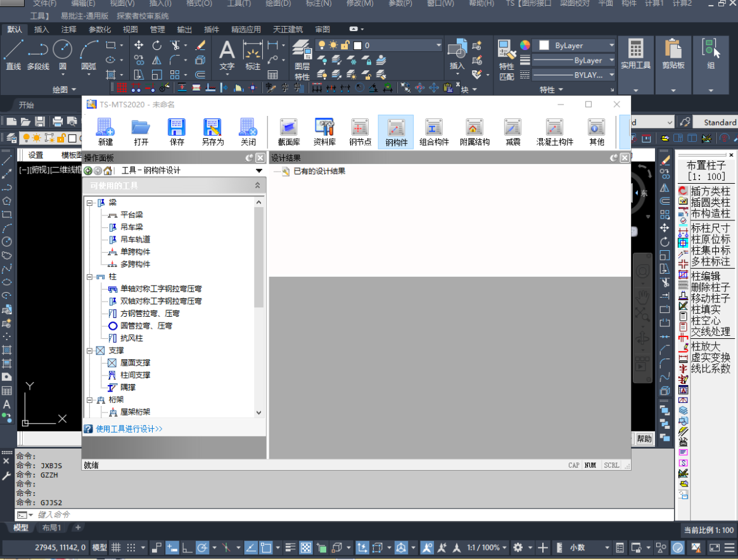Click the 帮助 button
This screenshot has width=738, height=560.
click(x=644, y=438)
